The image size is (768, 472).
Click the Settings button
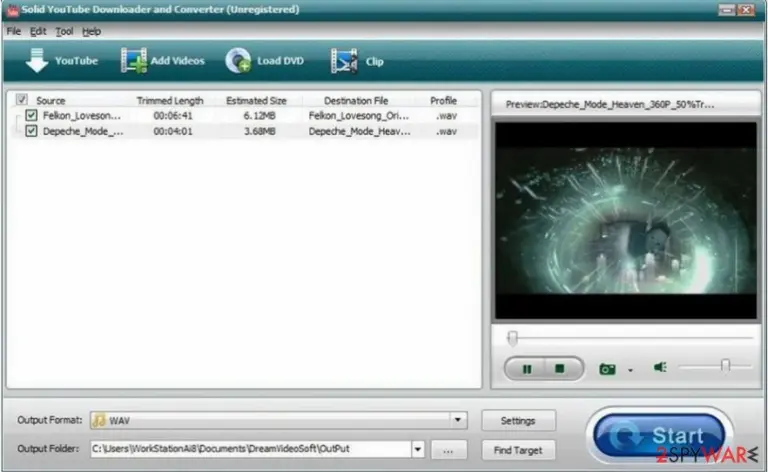(518, 421)
